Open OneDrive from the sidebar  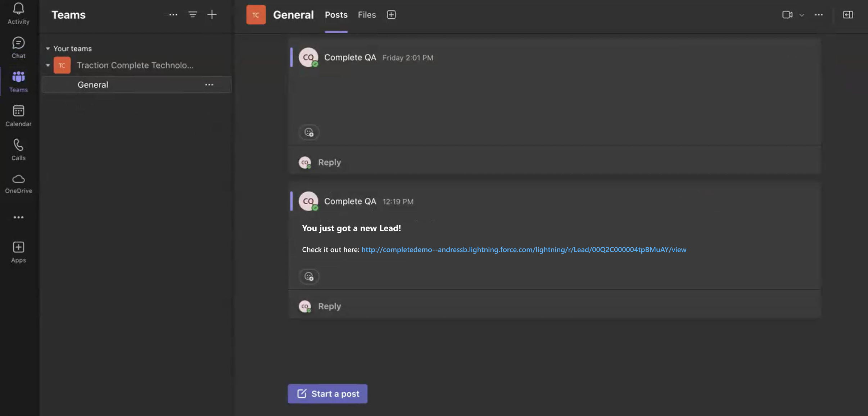(18, 184)
